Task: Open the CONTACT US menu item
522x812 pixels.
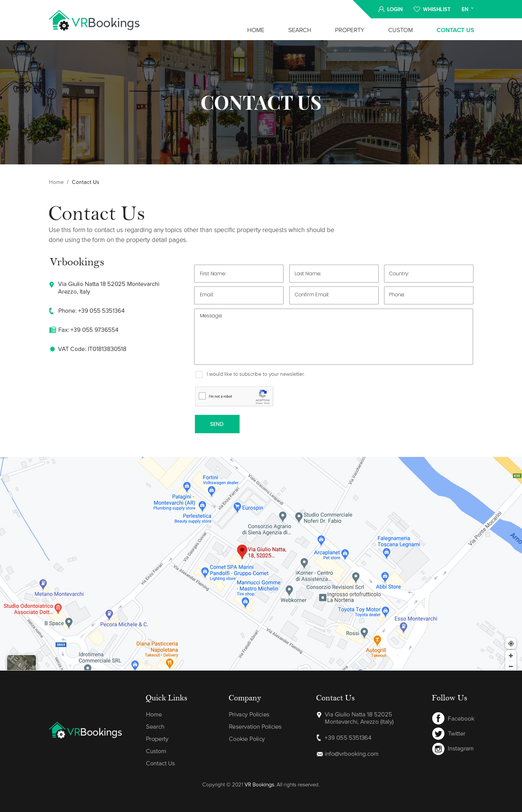Action: 455,30
